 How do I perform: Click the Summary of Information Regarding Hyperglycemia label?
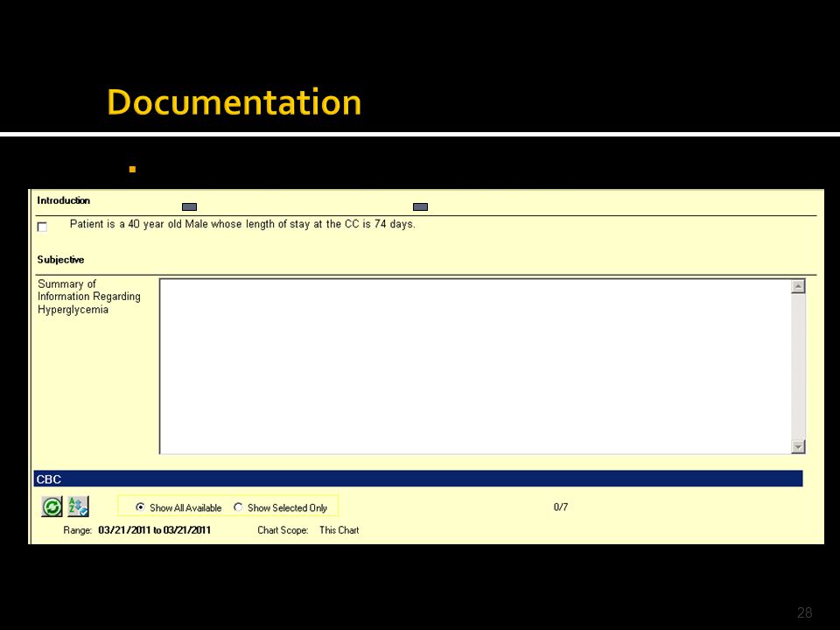pyautogui.click(x=89, y=297)
